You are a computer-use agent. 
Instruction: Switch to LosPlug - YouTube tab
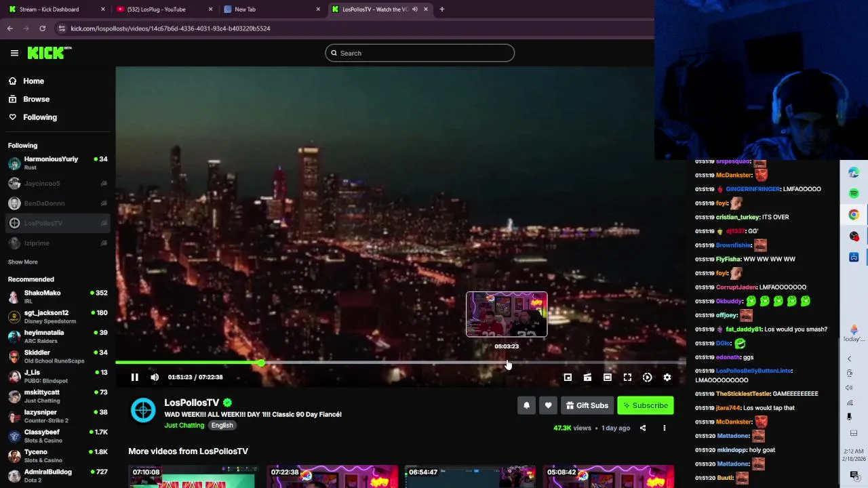pos(164,9)
